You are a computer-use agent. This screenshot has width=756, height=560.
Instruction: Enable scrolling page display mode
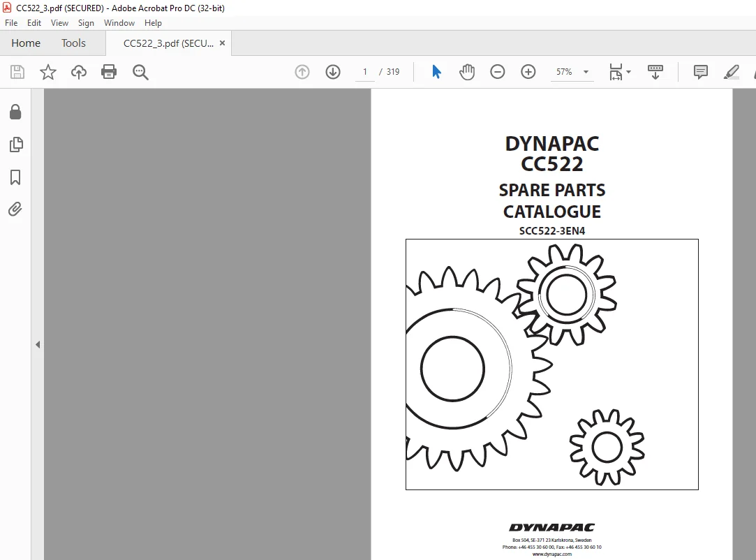click(655, 72)
